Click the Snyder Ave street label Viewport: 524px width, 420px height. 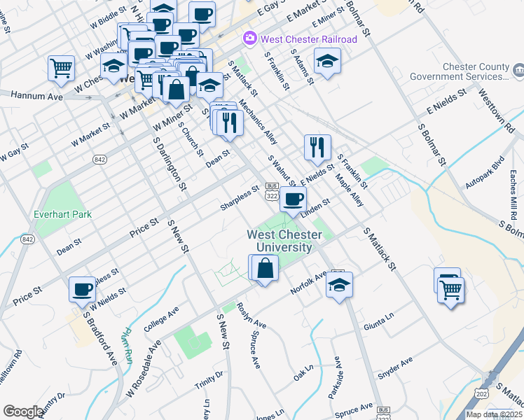click(395, 368)
